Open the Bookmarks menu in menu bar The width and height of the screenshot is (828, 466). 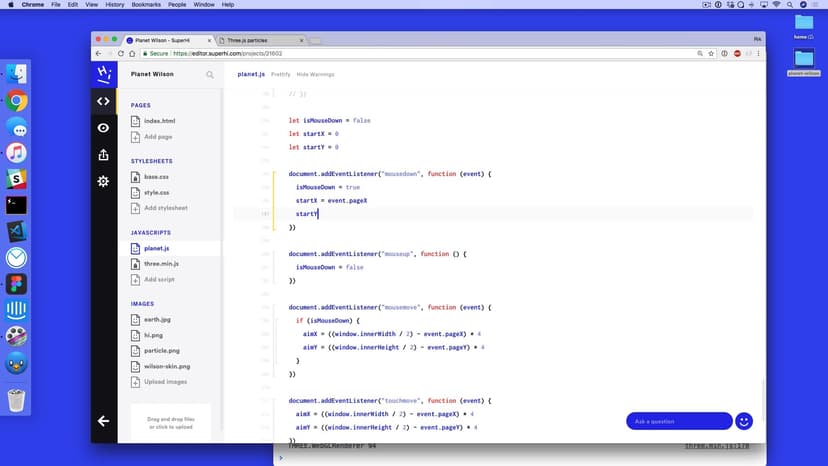[x=145, y=4]
